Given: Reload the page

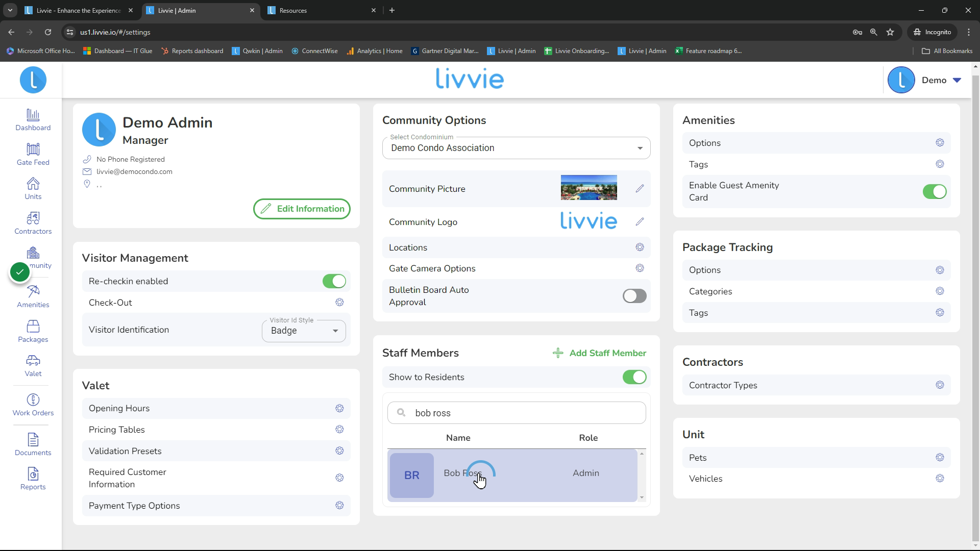Looking at the screenshot, I should coord(48,32).
